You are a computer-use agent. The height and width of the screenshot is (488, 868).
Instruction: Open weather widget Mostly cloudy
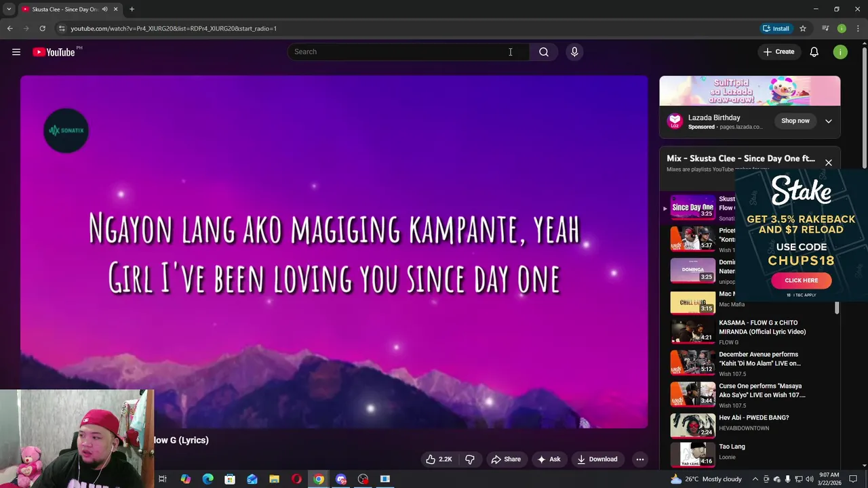coord(706,479)
